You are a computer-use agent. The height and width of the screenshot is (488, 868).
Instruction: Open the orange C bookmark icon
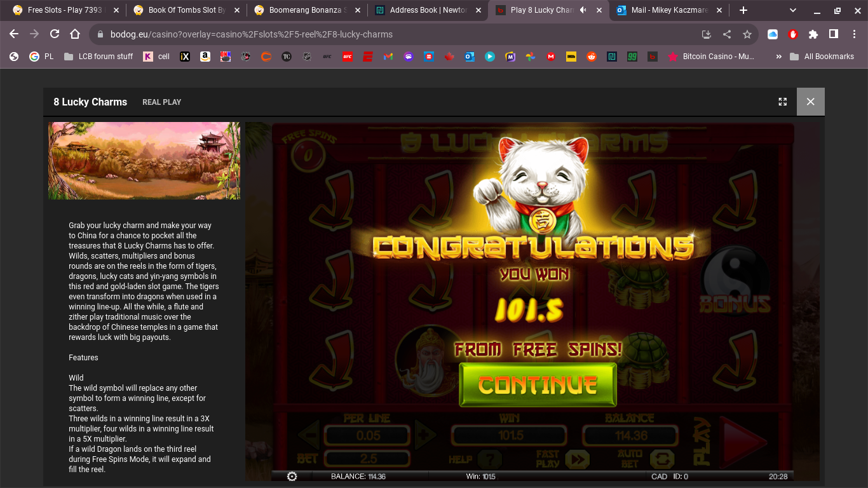pos(266,57)
